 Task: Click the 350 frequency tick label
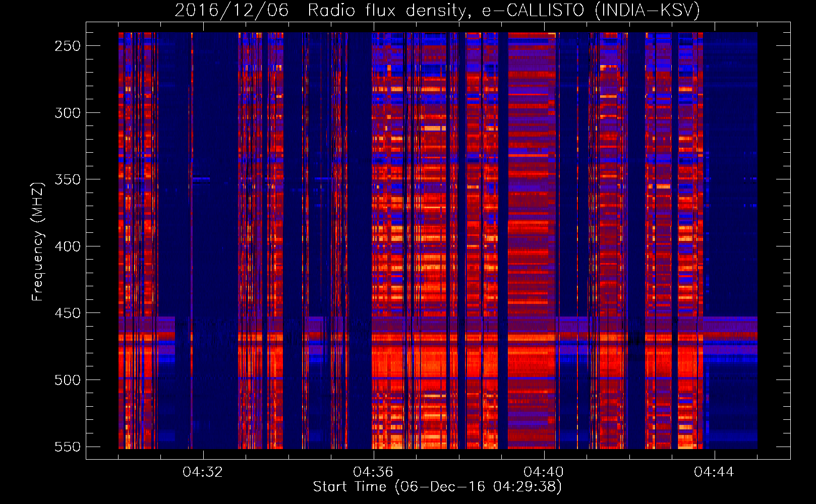coord(68,179)
